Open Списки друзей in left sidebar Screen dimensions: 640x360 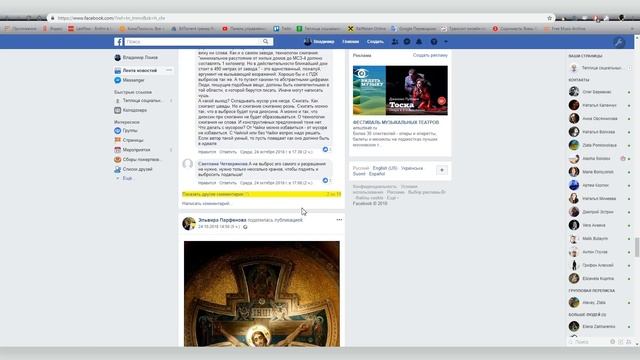133,169
